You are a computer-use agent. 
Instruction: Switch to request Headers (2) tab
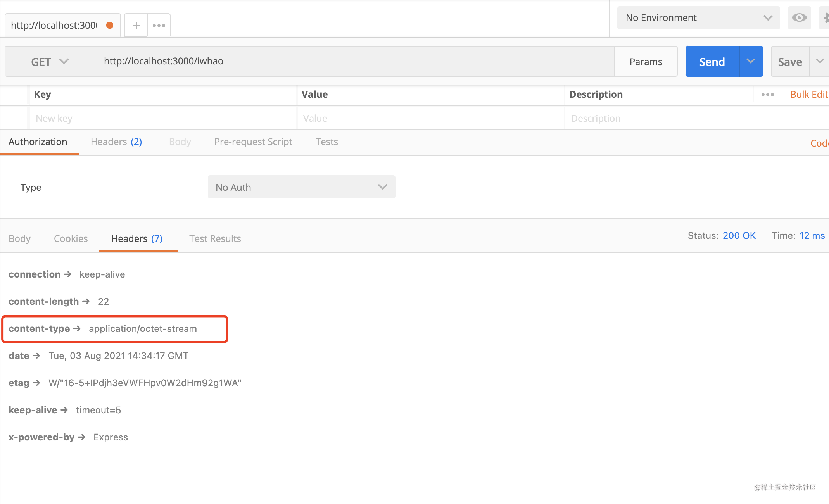pos(116,142)
